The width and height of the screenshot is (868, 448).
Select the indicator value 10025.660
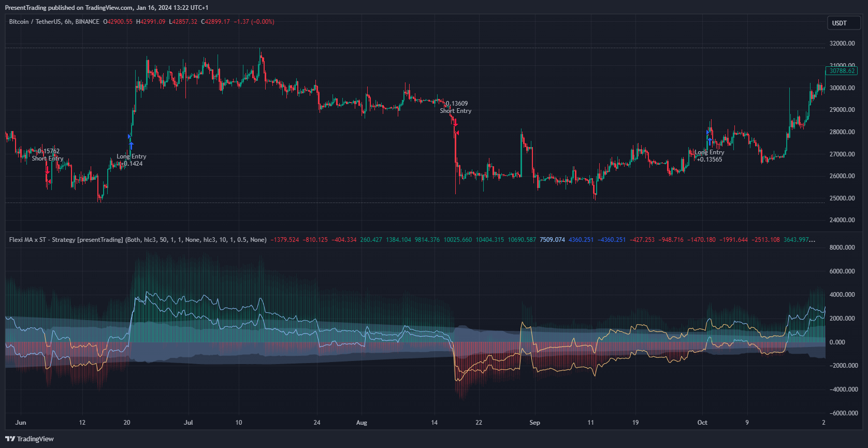coord(458,240)
